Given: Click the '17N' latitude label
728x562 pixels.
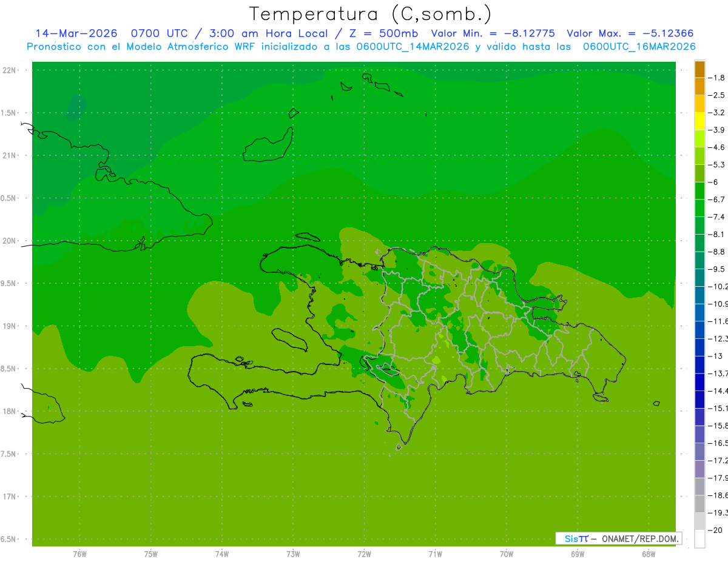Looking at the screenshot, I should 10,497.
